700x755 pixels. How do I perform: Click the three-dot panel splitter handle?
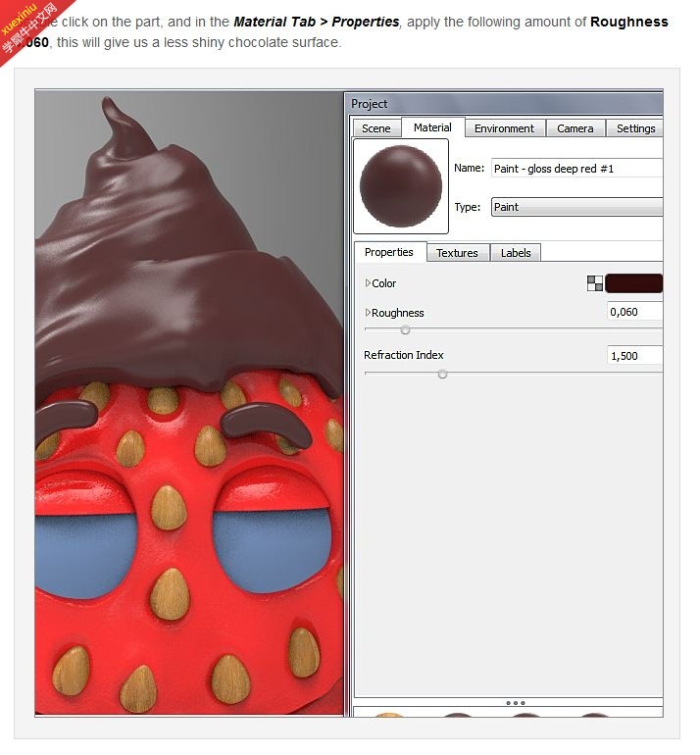[516, 703]
